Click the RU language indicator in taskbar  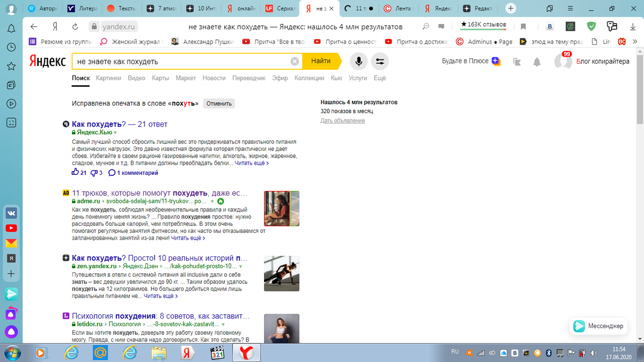(x=455, y=352)
